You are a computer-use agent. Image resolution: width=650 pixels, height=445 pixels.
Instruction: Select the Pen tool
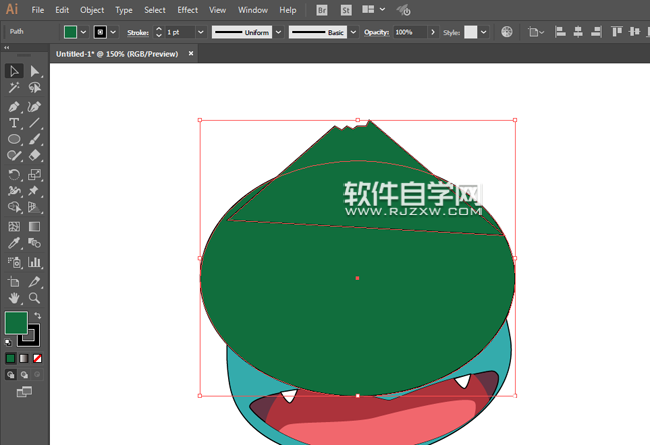14,107
